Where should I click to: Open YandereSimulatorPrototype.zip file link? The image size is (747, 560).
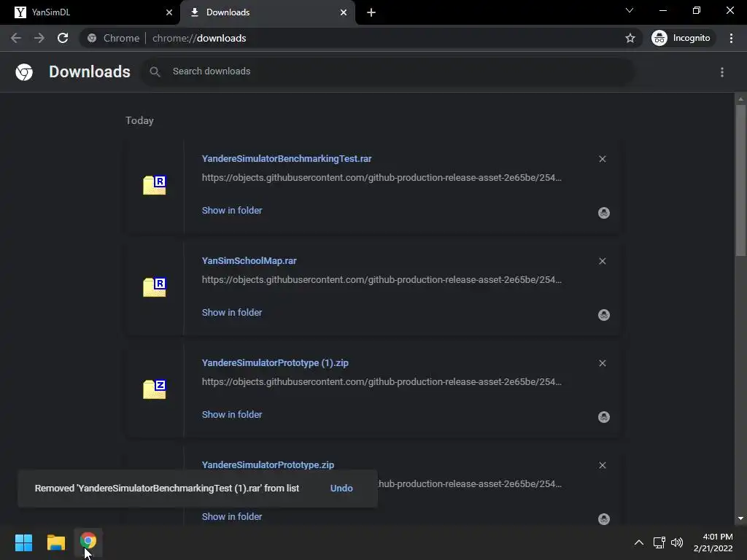click(268, 464)
